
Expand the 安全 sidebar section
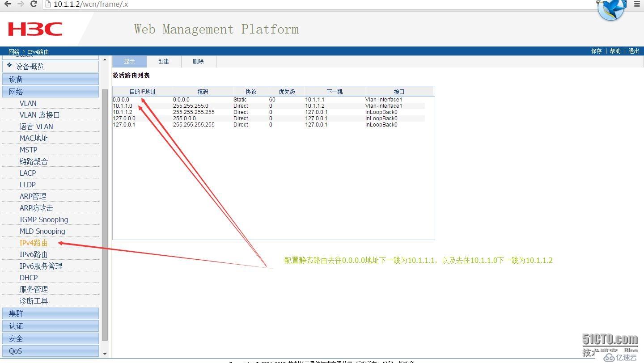click(x=51, y=338)
